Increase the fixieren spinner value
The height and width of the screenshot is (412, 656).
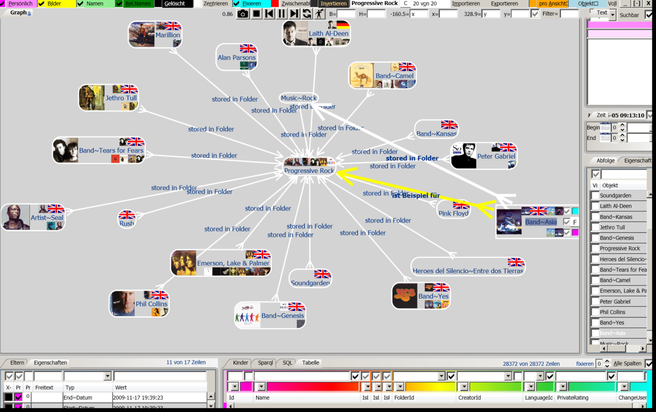607,361
